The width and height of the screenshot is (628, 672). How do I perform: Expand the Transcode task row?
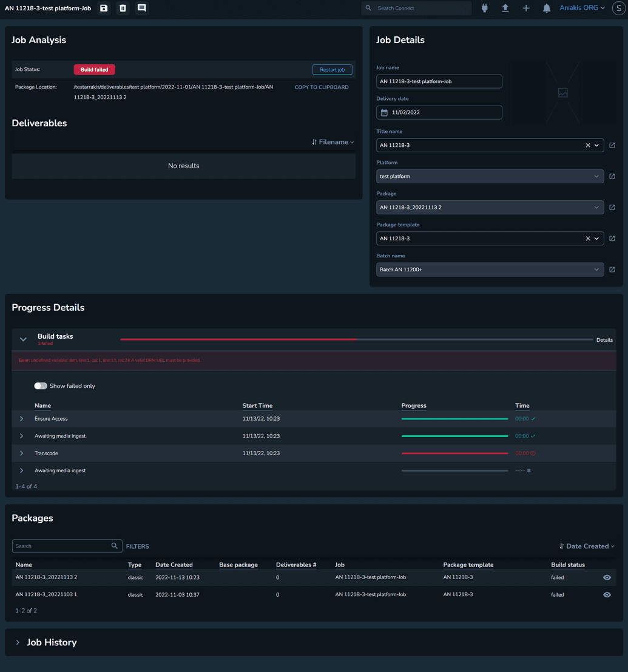coord(21,453)
